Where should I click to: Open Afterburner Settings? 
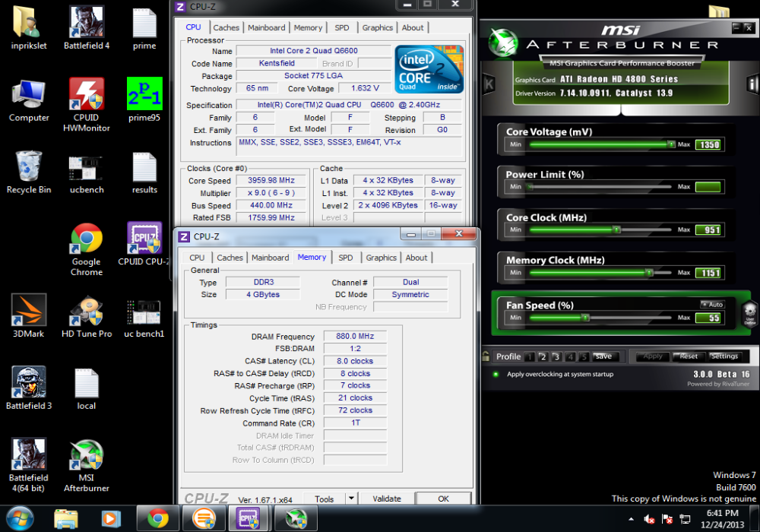[724, 356]
